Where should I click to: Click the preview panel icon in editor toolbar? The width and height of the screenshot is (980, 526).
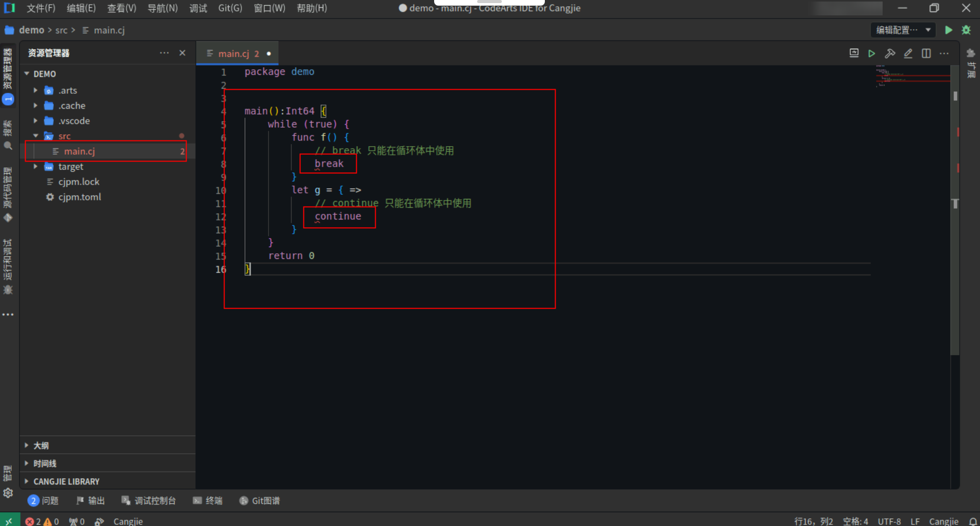(854, 53)
